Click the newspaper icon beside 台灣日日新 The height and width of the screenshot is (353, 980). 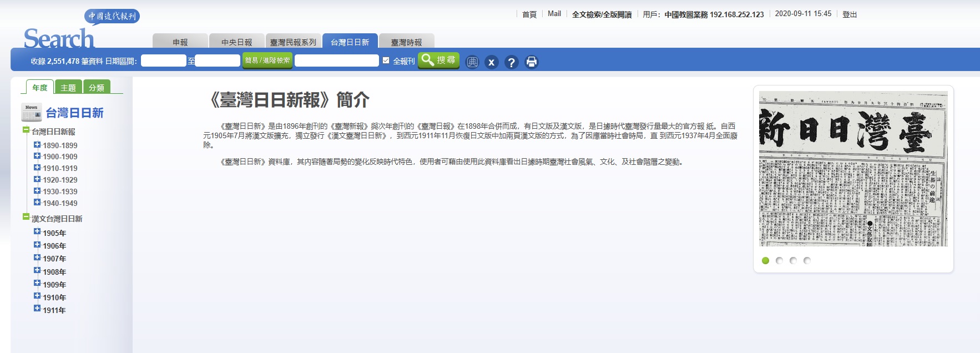[x=31, y=113]
